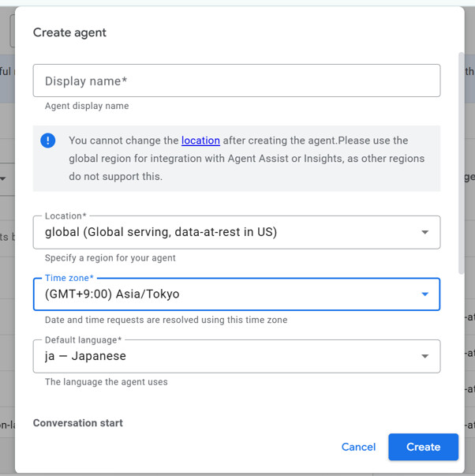475x476 pixels.
Task: Click the 'Create agent' dialog title
Action: (69, 32)
